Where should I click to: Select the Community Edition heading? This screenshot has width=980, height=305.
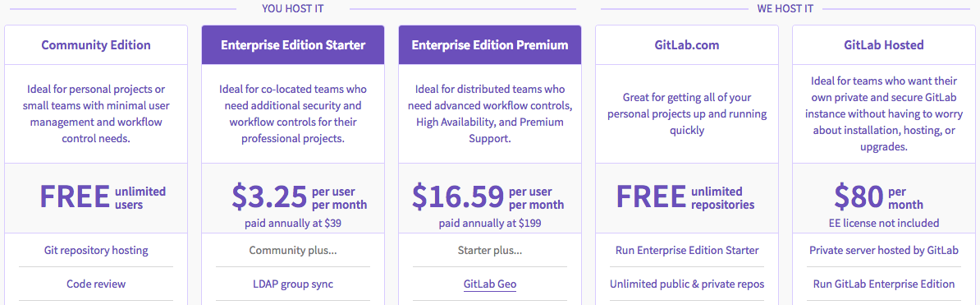[96, 45]
